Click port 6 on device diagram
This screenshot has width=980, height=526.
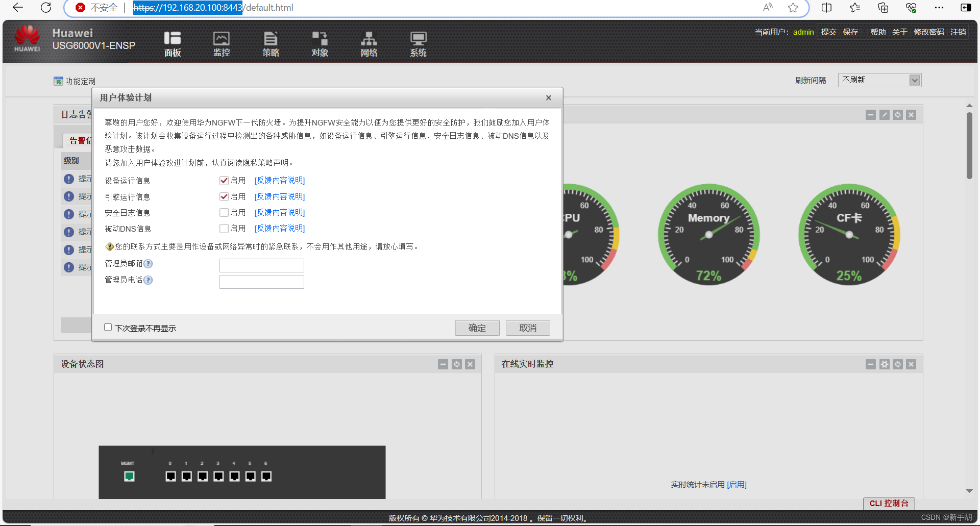click(266, 476)
